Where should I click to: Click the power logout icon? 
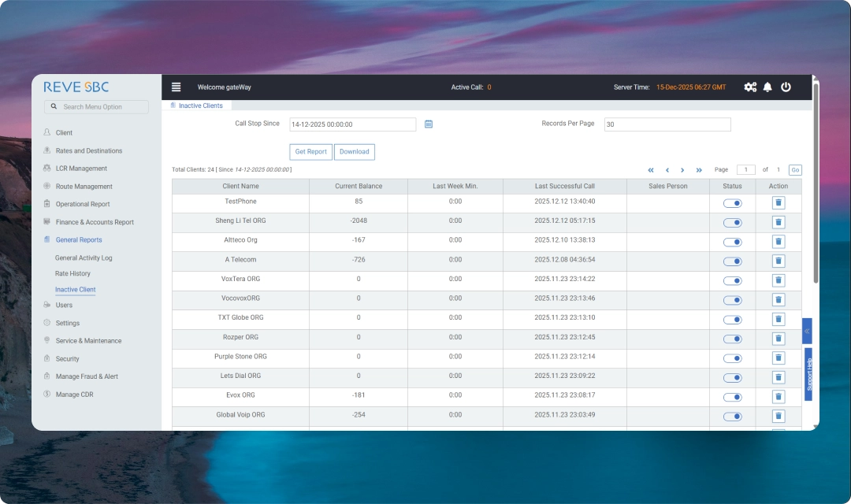786,87
